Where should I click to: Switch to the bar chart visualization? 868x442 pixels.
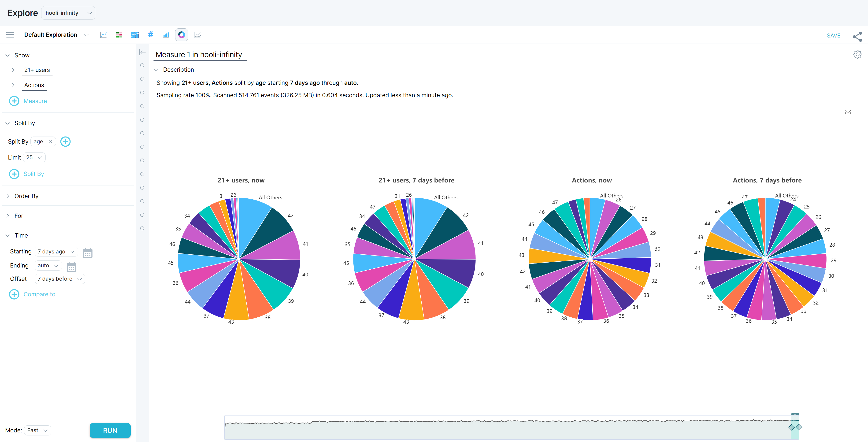coord(165,35)
